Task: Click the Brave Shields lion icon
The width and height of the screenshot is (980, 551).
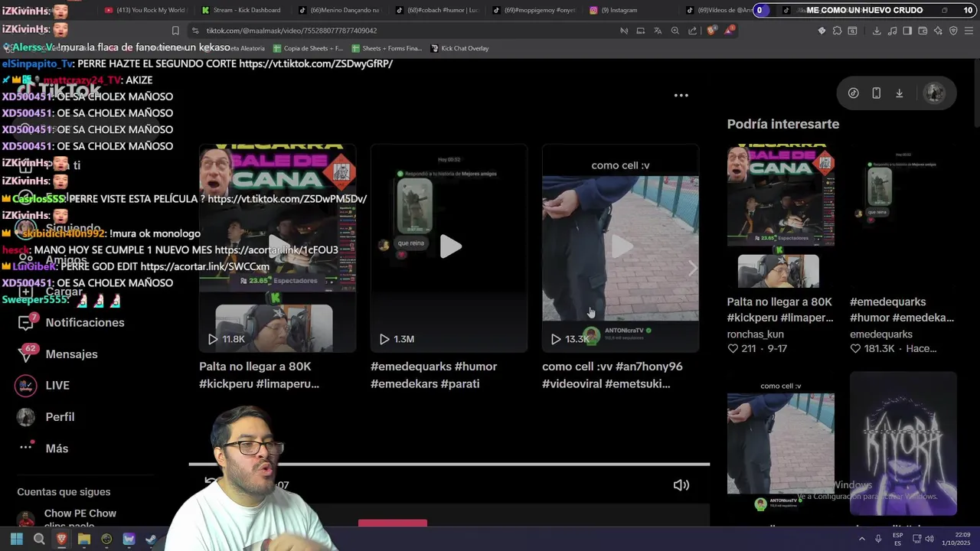Action: [x=712, y=31]
